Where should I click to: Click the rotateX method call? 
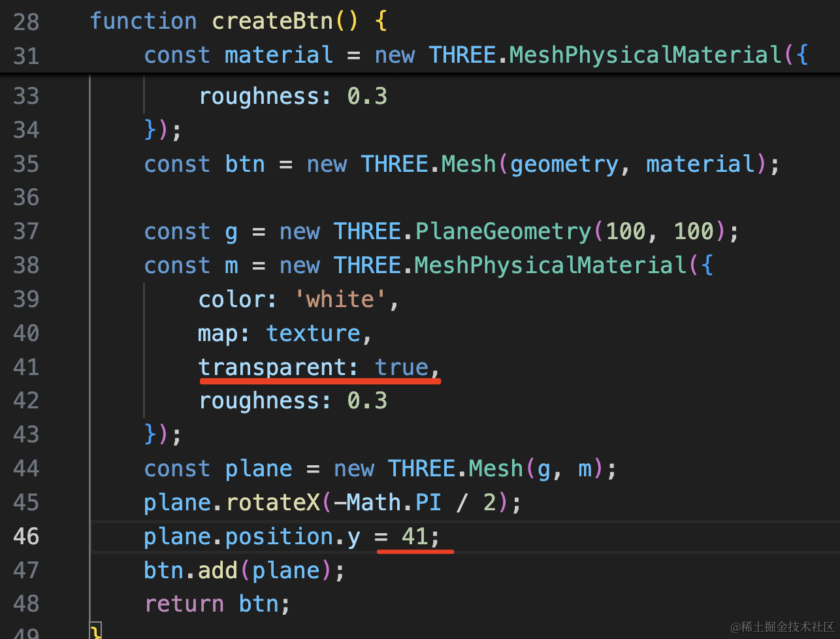click(x=273, y=502)
